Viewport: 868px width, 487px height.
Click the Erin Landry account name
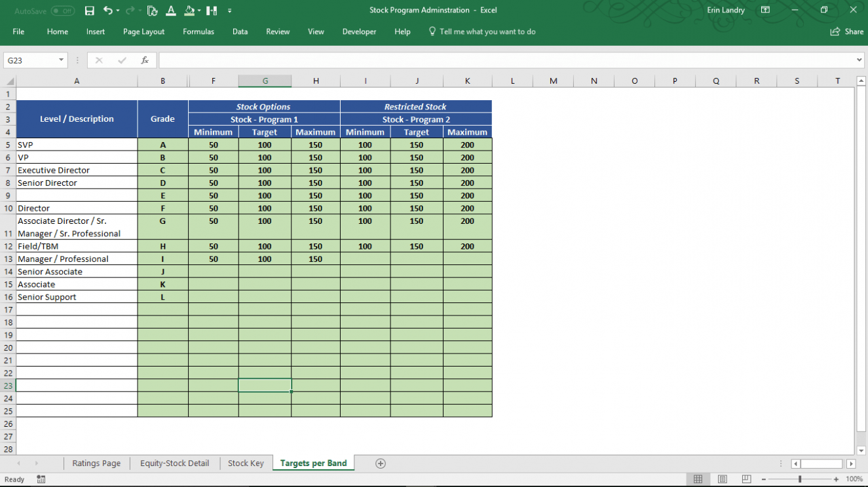(726, 10)
